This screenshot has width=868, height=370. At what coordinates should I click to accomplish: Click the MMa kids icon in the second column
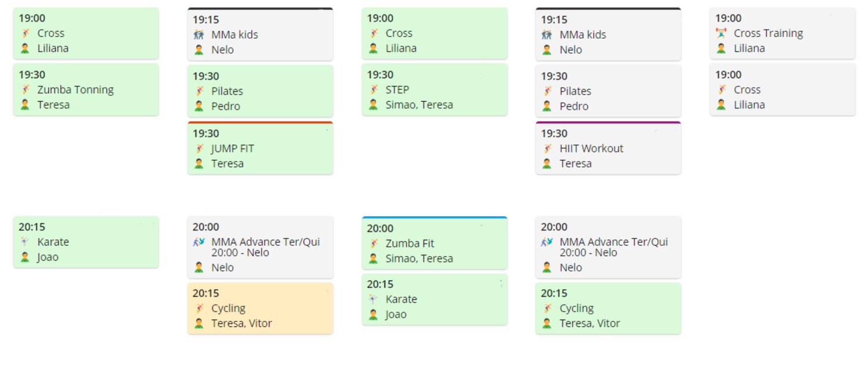[199, 35]
